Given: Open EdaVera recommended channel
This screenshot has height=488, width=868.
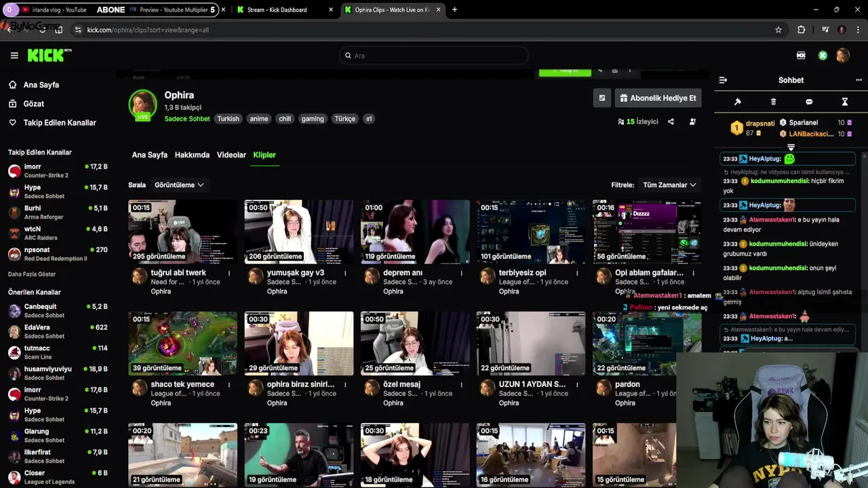Looking at the screenshot, I should 58,331.
